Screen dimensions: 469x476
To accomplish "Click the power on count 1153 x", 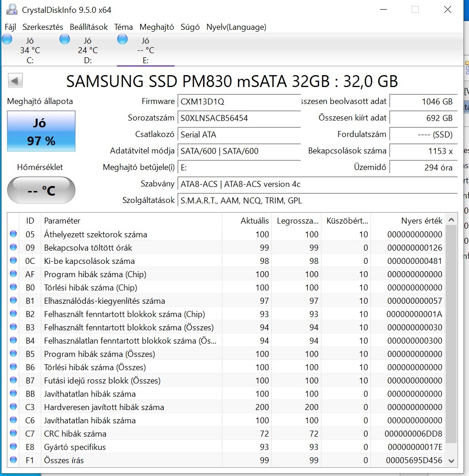I will [424, 151].
